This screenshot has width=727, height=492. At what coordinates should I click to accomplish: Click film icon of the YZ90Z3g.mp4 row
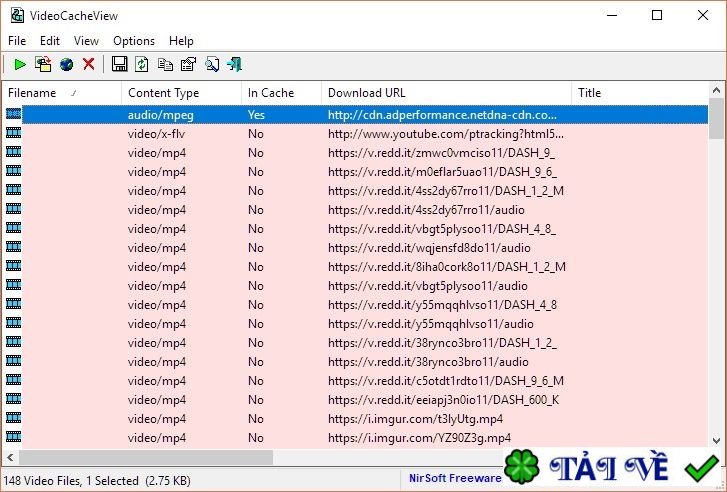click(x=13, y=437)
